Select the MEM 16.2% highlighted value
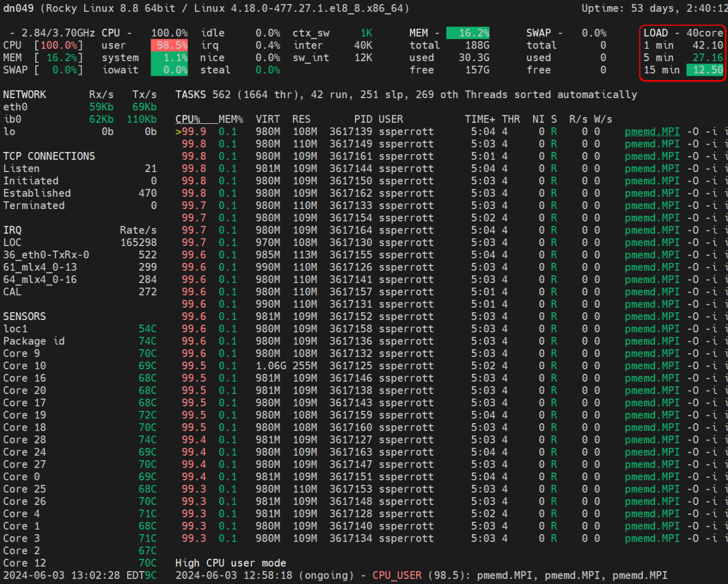 468,33
